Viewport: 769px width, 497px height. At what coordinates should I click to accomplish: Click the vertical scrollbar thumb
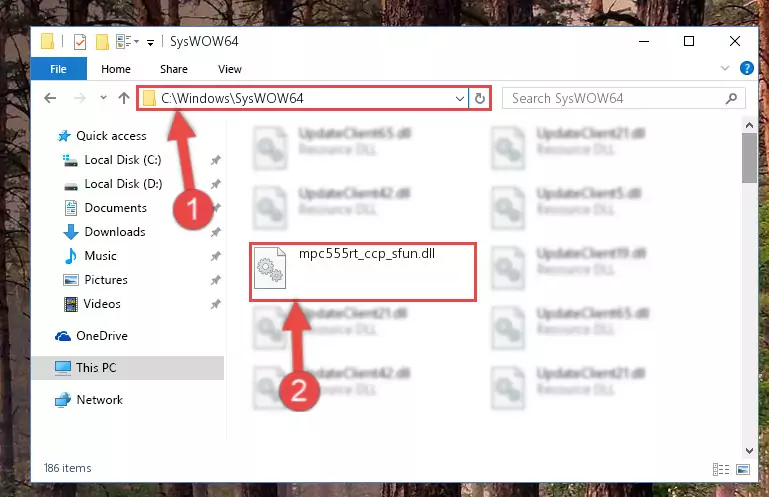(749, 158)
